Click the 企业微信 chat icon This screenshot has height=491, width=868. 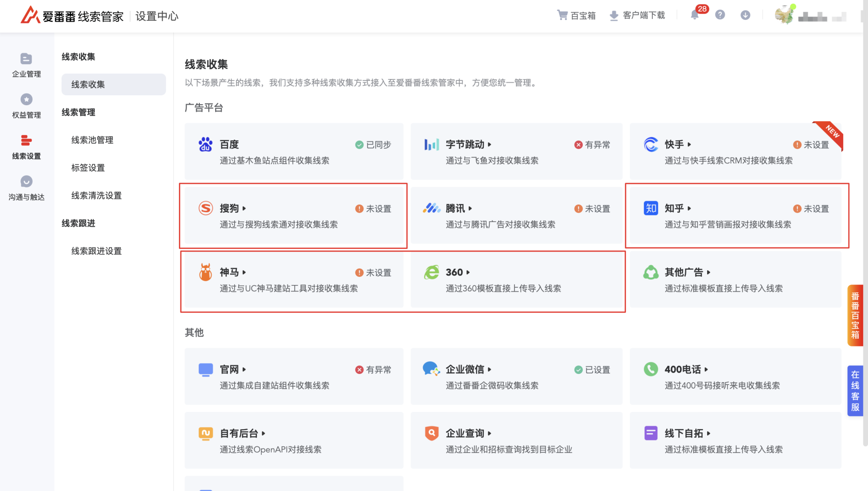click(431, 369)
